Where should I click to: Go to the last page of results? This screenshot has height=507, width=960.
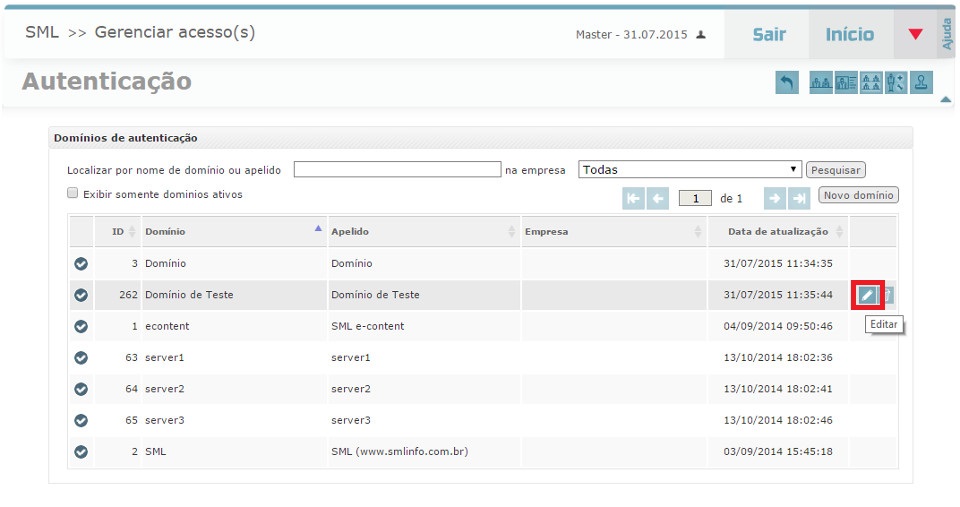tap(799, 198)
